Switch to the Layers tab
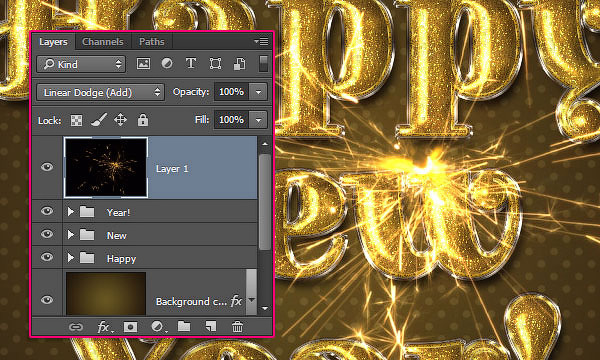This screenshot has height=360, width=600. coord(53,41)
